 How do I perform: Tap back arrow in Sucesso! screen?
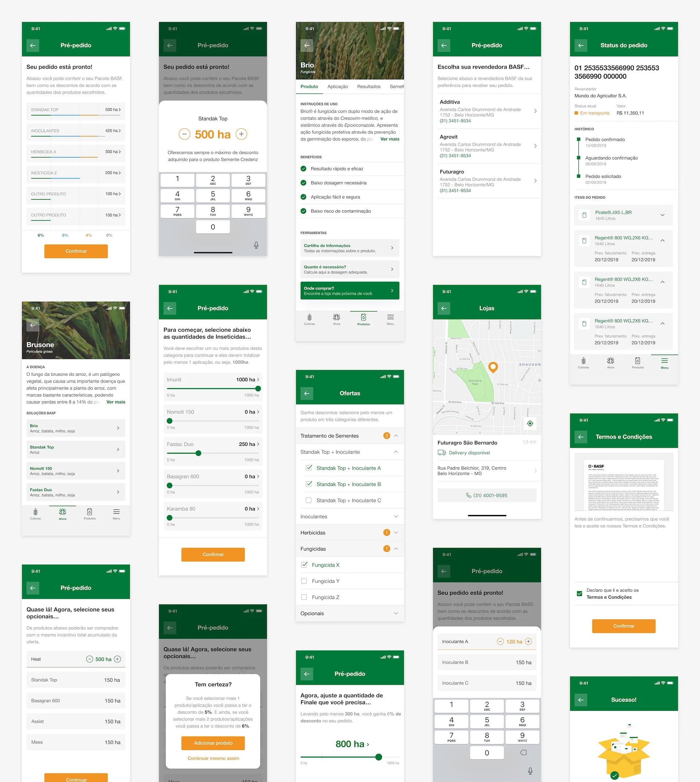coord(581,700)
